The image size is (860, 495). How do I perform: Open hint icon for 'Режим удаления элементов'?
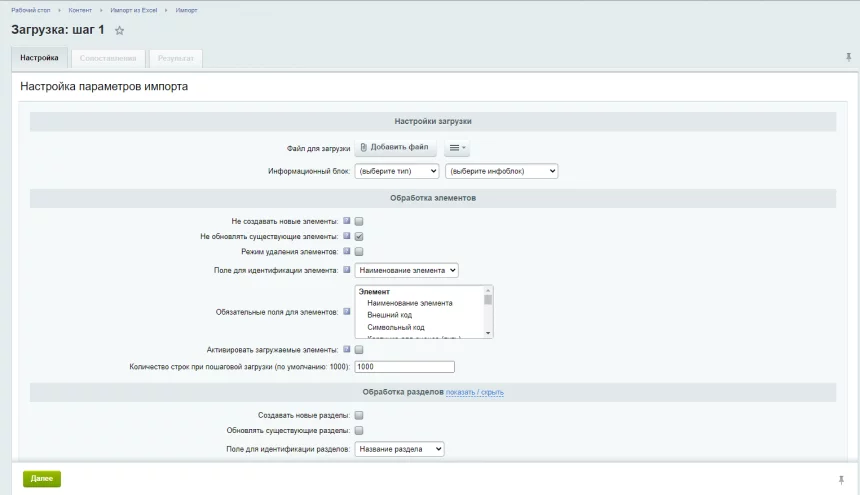click(x=347, y=251)
